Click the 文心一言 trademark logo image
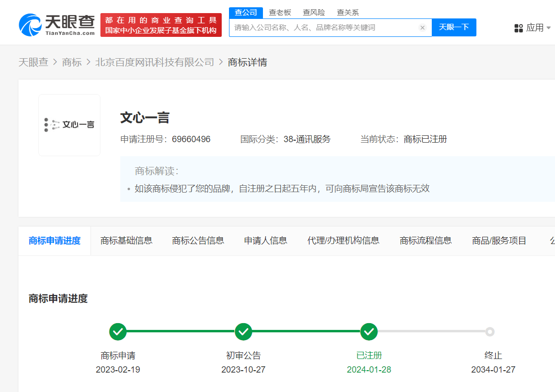The height and width of the screenshot is (392, 555). (x=69, y=125)
